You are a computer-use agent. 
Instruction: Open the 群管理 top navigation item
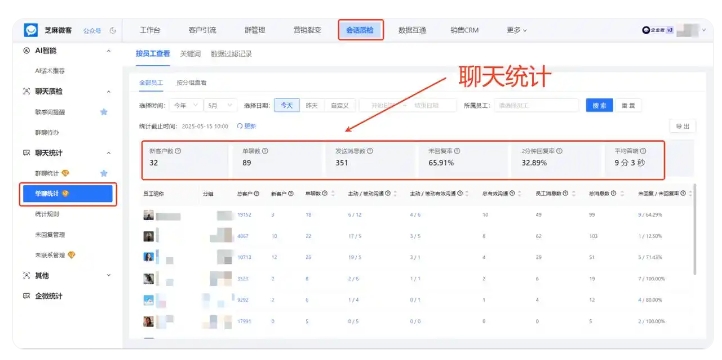(255, 30)
